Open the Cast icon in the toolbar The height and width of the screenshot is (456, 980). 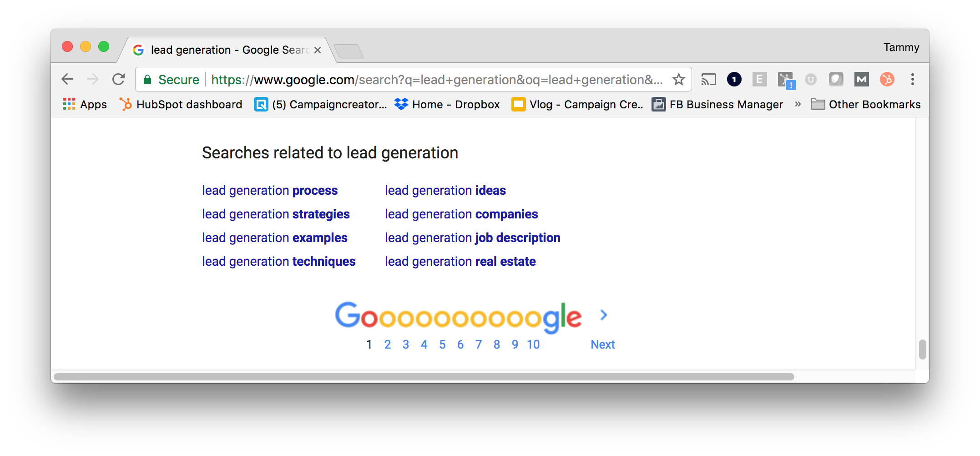click(x=708, y=79)
